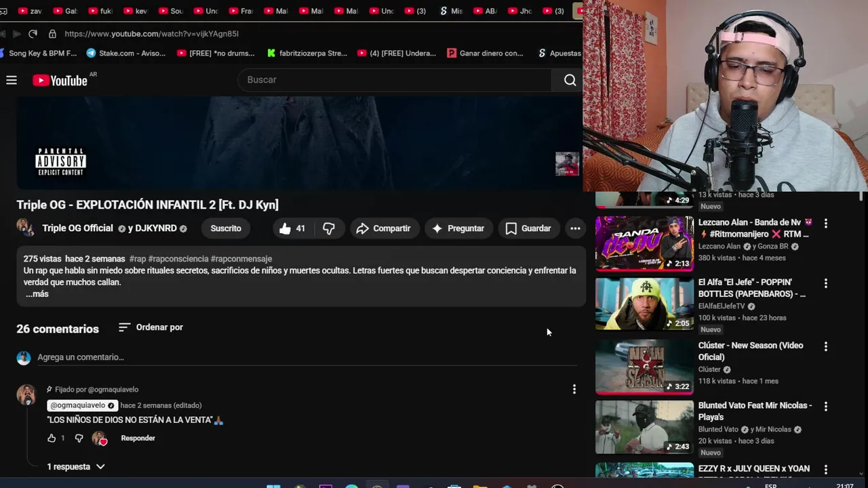This screenshot has height=488, width=868.
Task: Click the end-screen channel thumbnail in player
Action: click(567, 164)
